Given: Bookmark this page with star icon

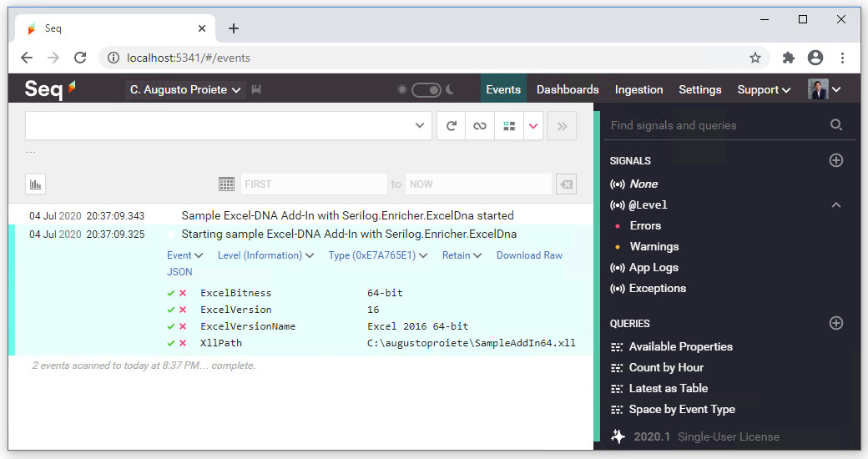Looking at the screenshot, I should pyautogui.click(x=755, y=58).
